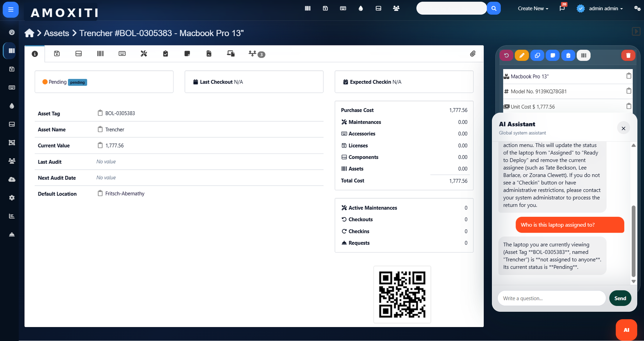This screenshot has width=644, height=341.
Task: Click the blue pending status badge
Action: 78,82
